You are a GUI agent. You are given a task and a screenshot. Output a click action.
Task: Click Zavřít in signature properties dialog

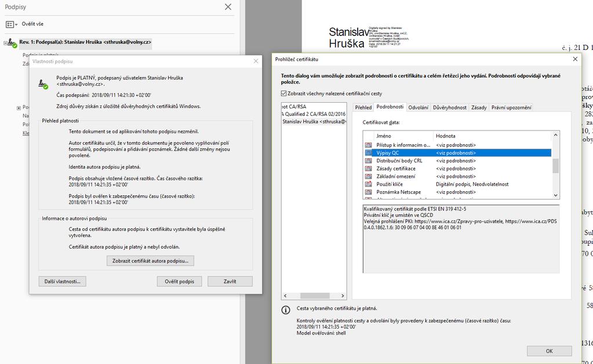pos(230,281)
